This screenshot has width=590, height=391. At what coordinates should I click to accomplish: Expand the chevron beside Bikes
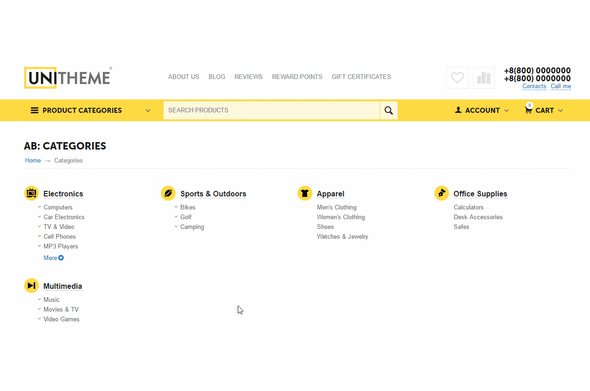click(176, 207)
